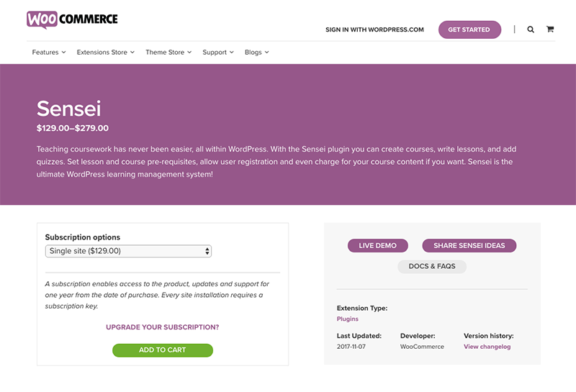Click the Sensei page heading

69,109
